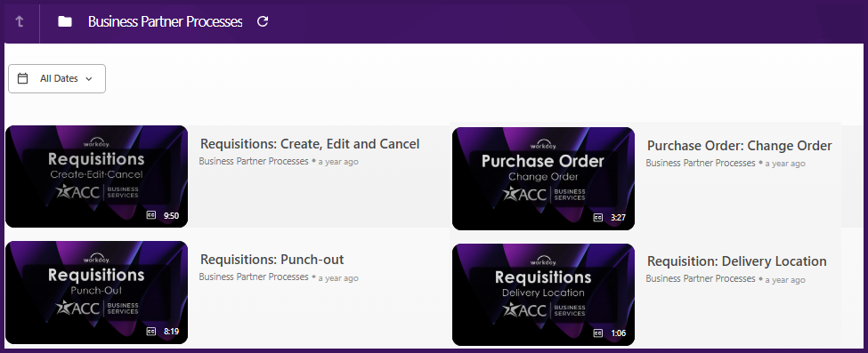Image resolution: width=868 pixels, height=353 pixels.
Task: Open Requisition: Delivery Location title link
Action: click(737, 261)
